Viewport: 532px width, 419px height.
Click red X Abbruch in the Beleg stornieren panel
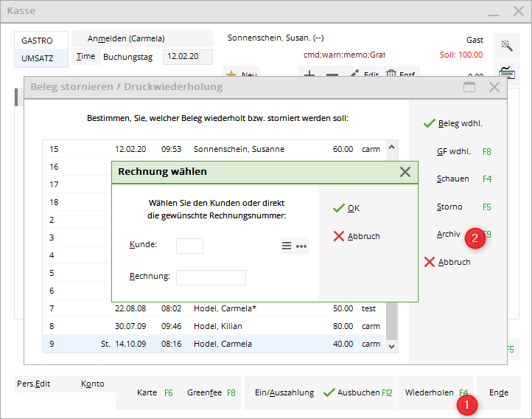tap(447, 262)
